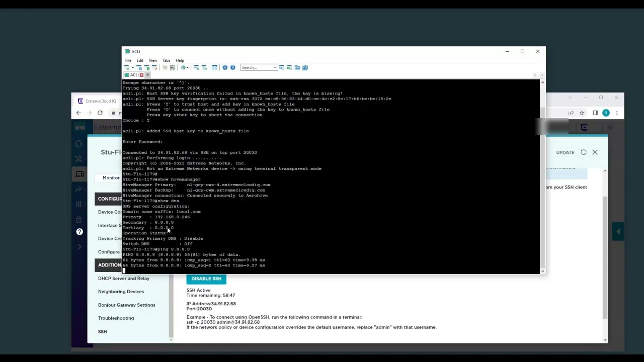This screenshot has height=362, width=644.
Task: Click the Extreme logo icon in header
Action: 584,128
